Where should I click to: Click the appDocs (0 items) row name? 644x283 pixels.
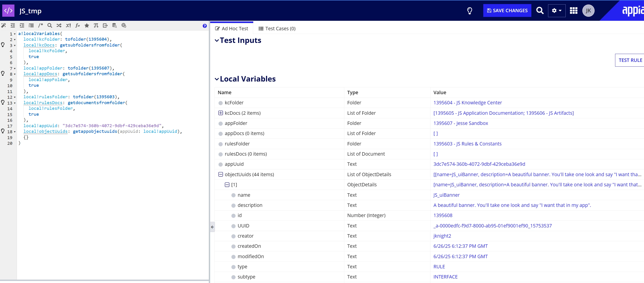[244, 133]
